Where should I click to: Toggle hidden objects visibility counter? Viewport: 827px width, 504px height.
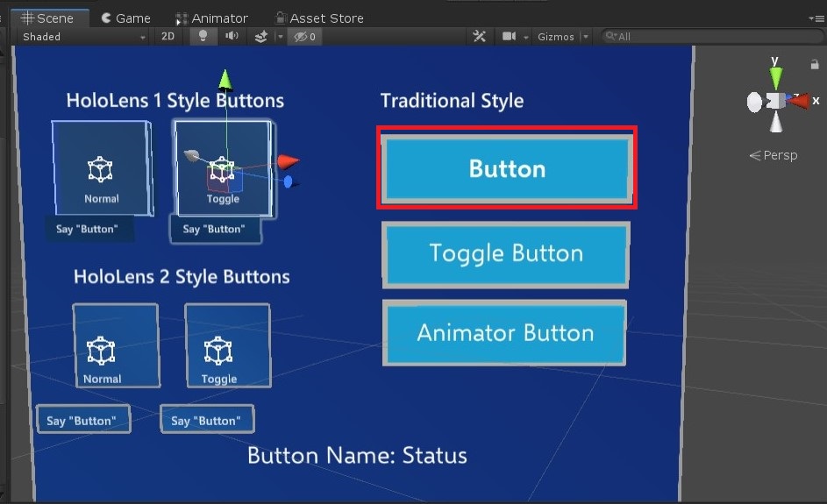click(x=305, y=37)
